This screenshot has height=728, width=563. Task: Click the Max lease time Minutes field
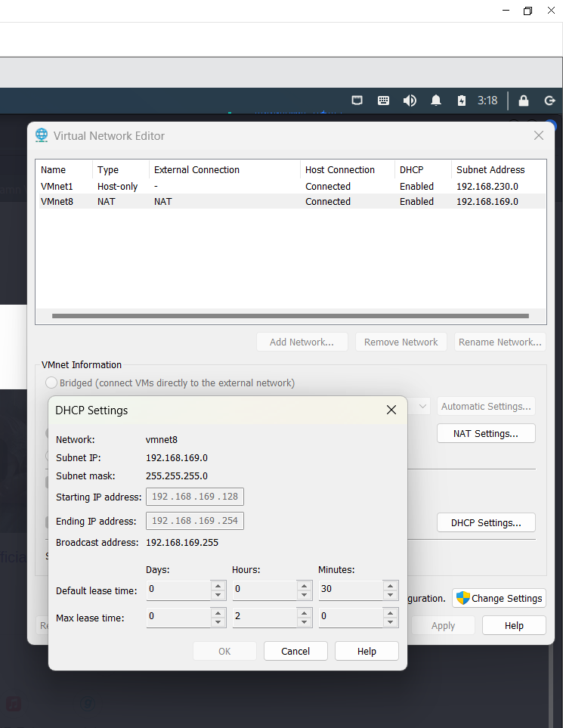point(351,617)
